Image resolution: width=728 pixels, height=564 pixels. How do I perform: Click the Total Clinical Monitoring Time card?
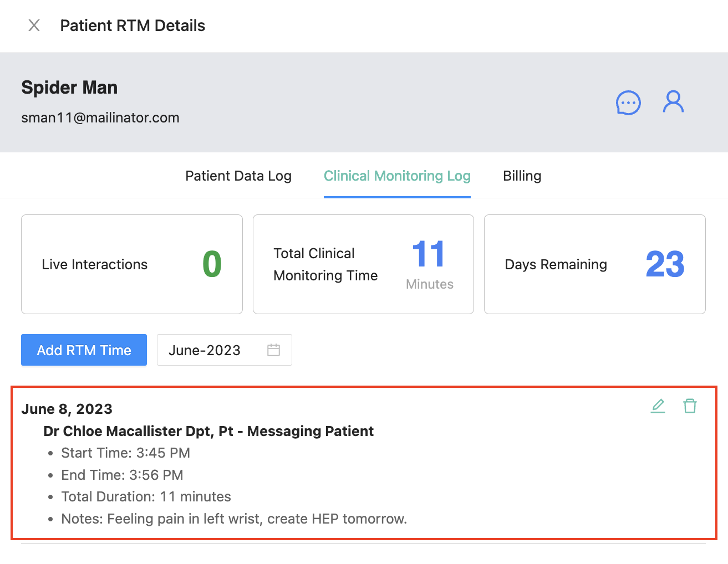point(363,264)
